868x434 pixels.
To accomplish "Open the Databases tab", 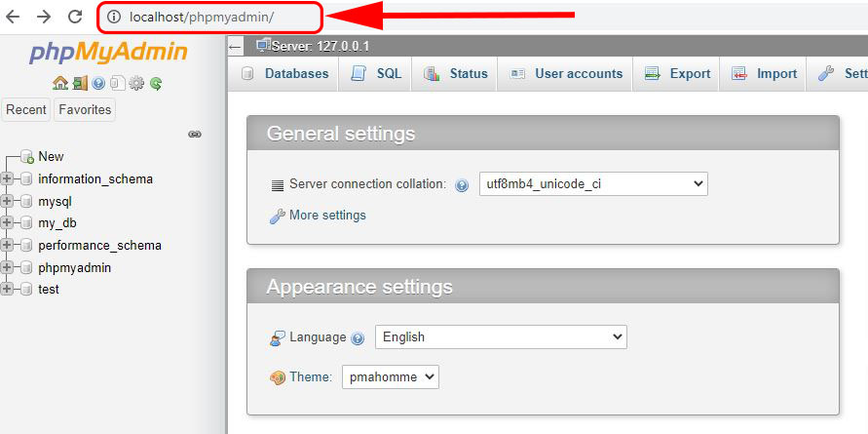I will pos(283,74).
